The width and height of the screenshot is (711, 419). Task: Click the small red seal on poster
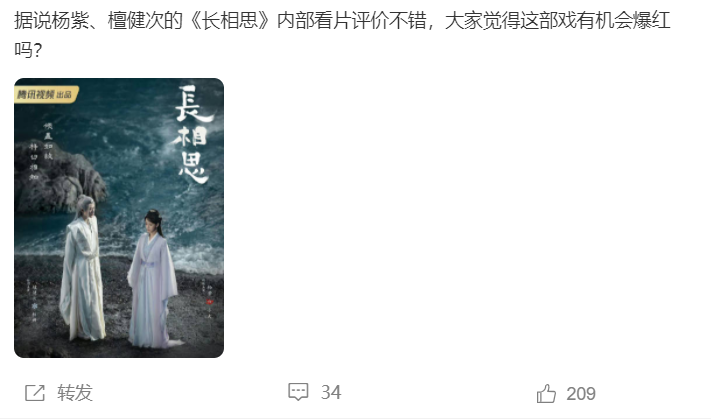209,302
